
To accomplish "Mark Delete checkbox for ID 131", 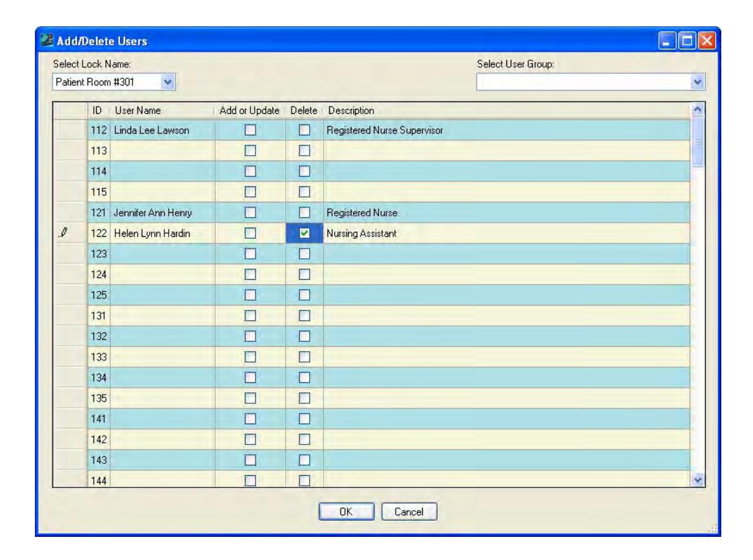I will [x=305, y=316].
